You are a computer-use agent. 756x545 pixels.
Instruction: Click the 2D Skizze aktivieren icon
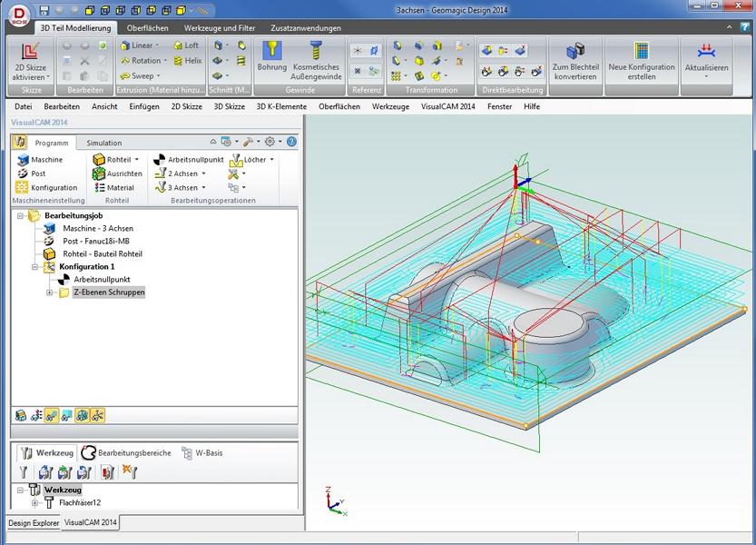(30, 52)
